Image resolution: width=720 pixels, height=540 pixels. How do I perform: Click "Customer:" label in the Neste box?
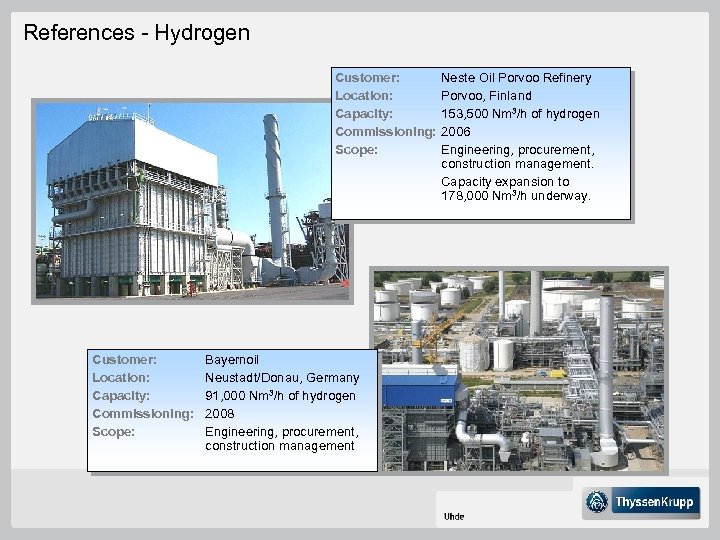coord(367,78)
